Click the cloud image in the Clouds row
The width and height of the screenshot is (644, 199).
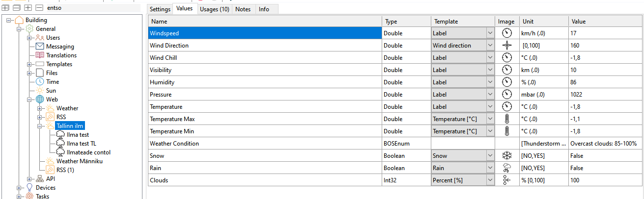pyautogui.click(x=506, y=180)
